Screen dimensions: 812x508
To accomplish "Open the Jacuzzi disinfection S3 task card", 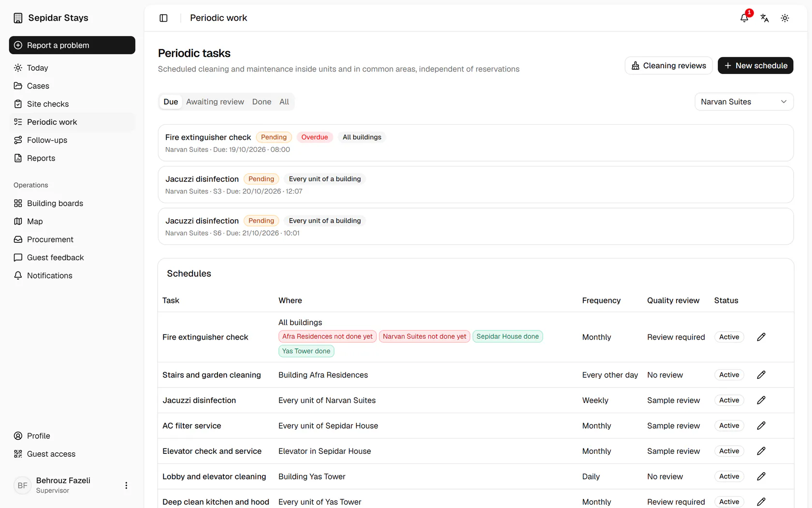I will click(476, 185).
